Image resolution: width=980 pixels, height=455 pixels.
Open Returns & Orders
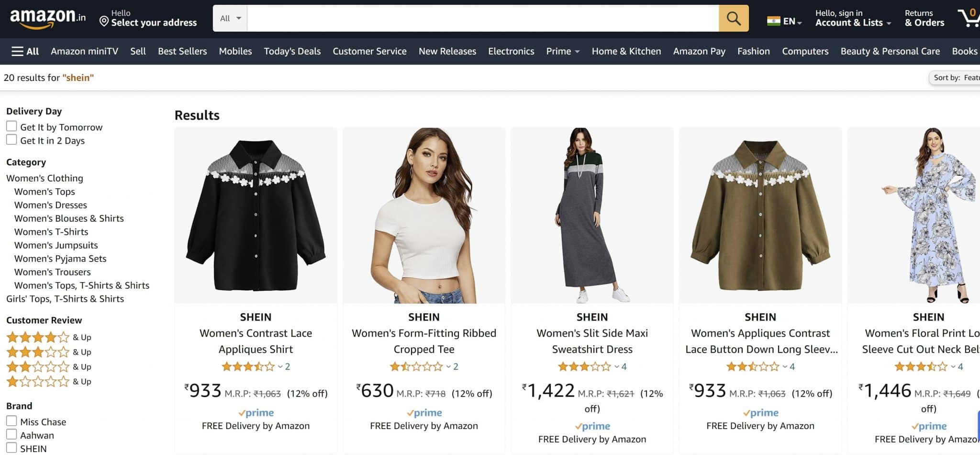click(x=924, y=18)
